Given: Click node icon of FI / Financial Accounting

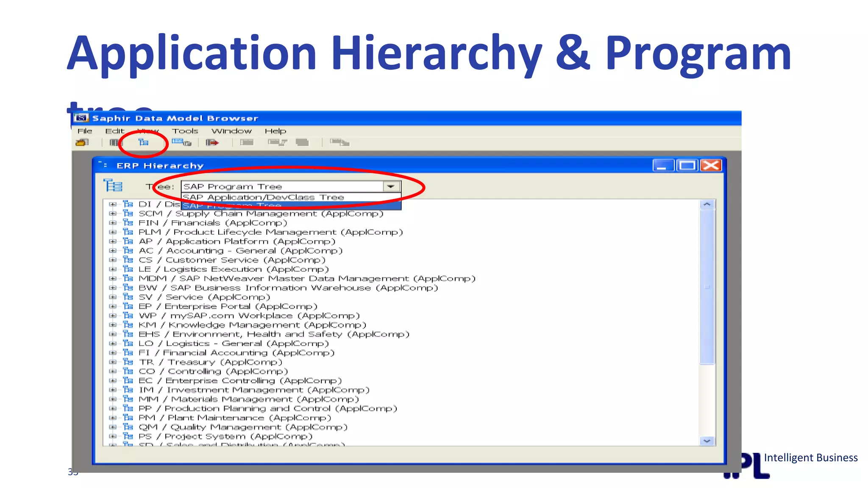Looking at the screenshot, I should point(128,353).
